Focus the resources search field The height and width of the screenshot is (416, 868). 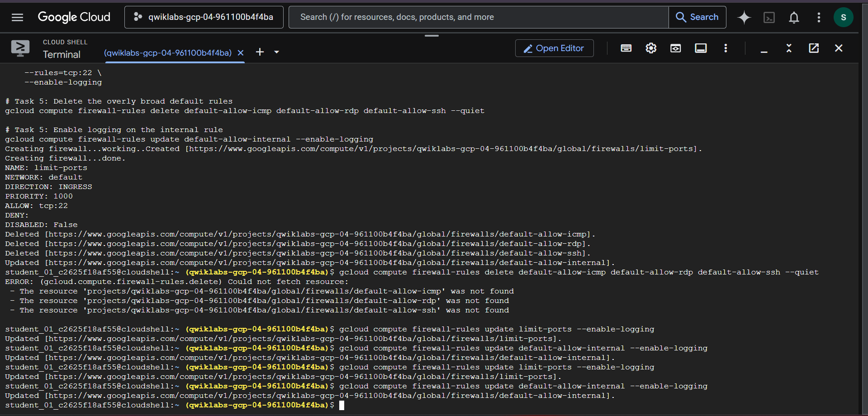(479, 17)
